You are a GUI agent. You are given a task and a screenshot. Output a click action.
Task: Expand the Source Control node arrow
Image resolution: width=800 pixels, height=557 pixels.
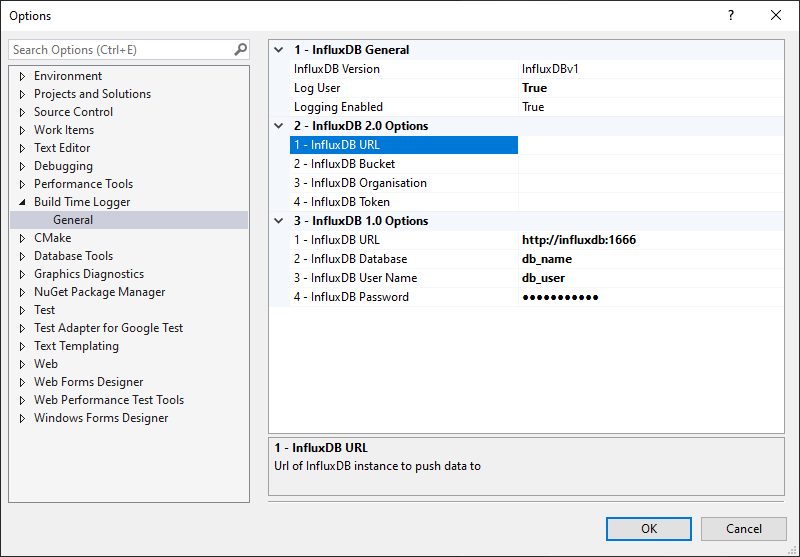[22, 112]
